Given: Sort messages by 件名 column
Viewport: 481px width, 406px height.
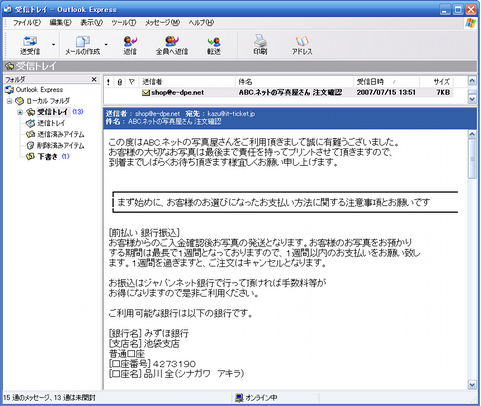Looking at the screenshot, I should click(x=294, y=82).
